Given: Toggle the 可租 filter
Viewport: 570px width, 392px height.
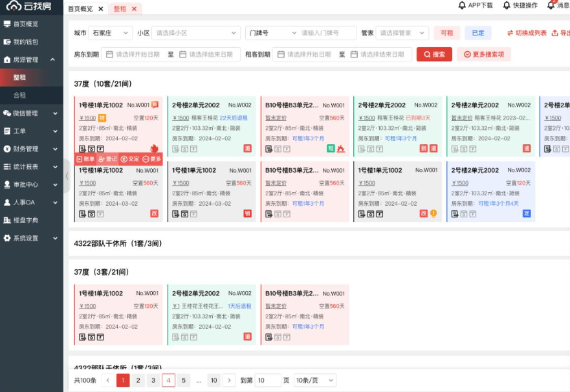Looking at the screenshot, I should [x=447, y=33].
